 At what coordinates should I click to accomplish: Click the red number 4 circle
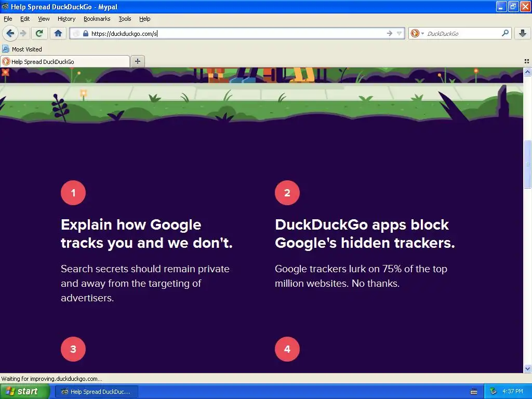(x=287, y=349)
